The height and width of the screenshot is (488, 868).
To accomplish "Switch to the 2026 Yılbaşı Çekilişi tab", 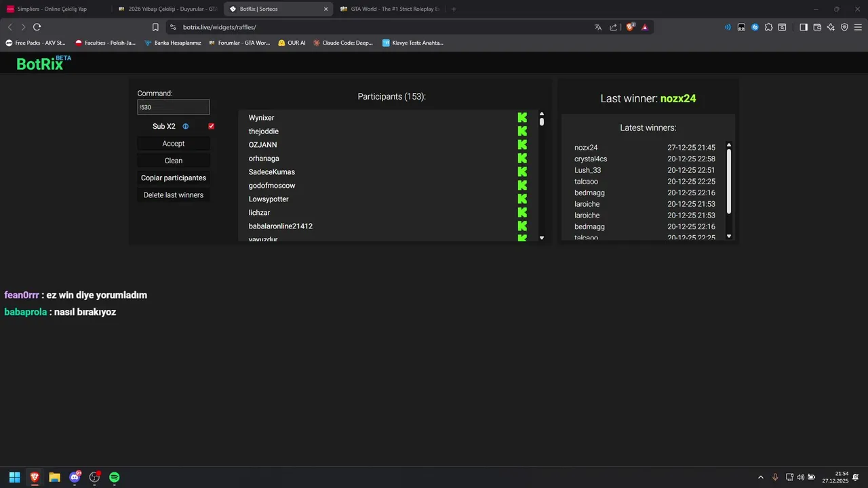I will pyautogui.click(x=166, y=9).
